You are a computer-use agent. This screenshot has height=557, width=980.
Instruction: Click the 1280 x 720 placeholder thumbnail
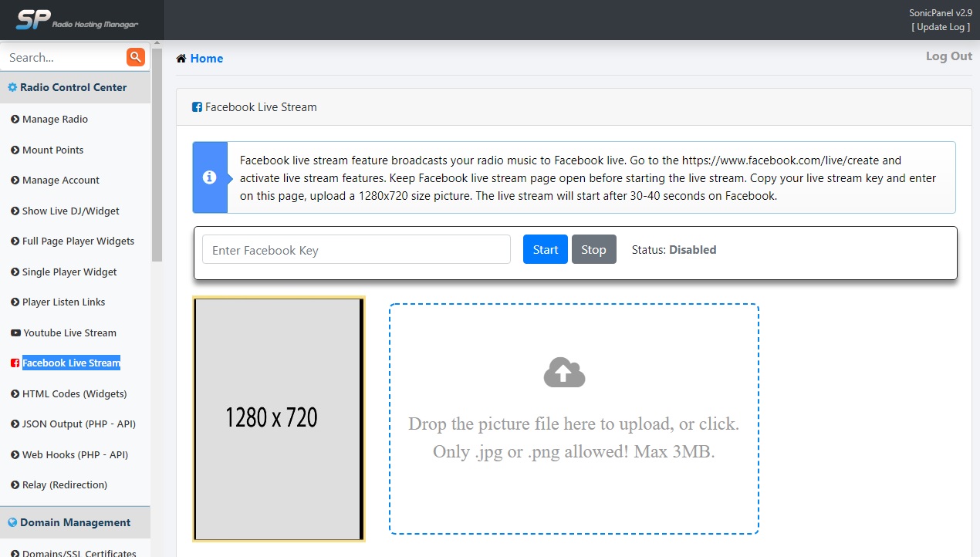279,419
